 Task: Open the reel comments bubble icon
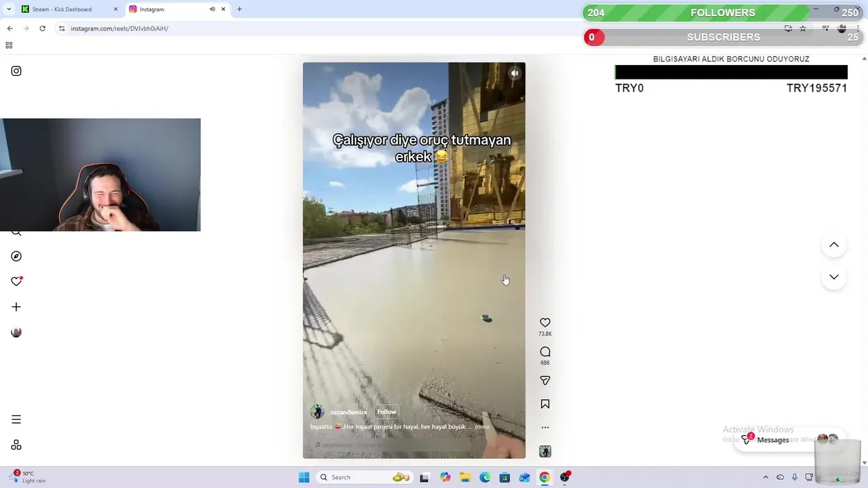[x=545, y=352]
